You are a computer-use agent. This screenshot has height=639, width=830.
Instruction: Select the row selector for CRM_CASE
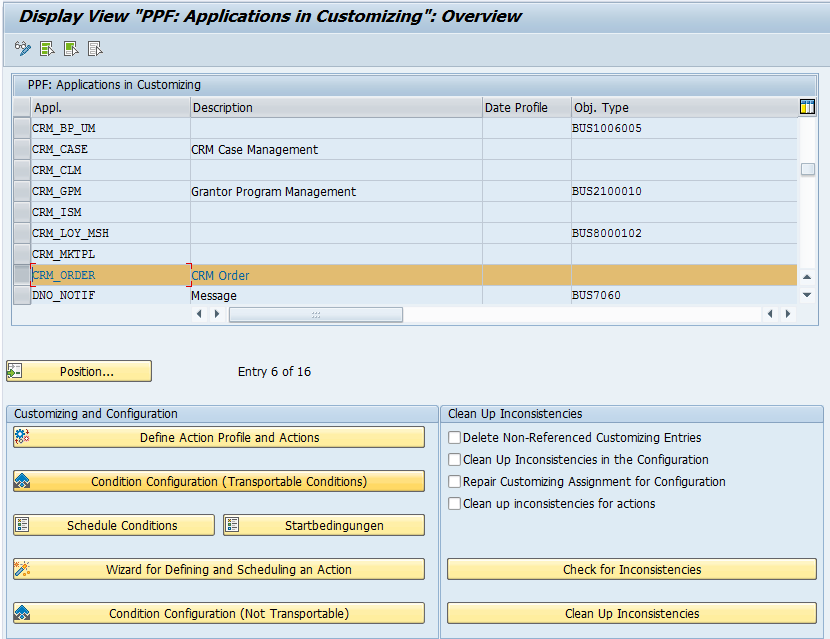tap(21, 149)
